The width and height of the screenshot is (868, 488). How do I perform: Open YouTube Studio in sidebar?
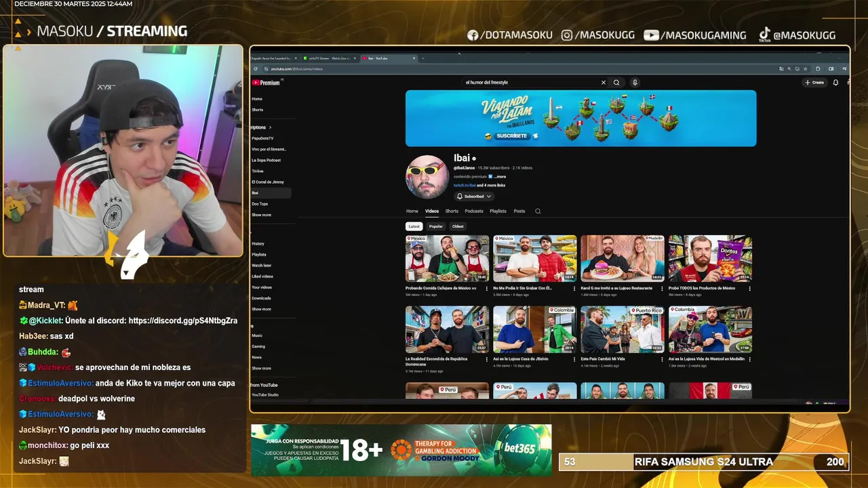[x=265, y=394]
